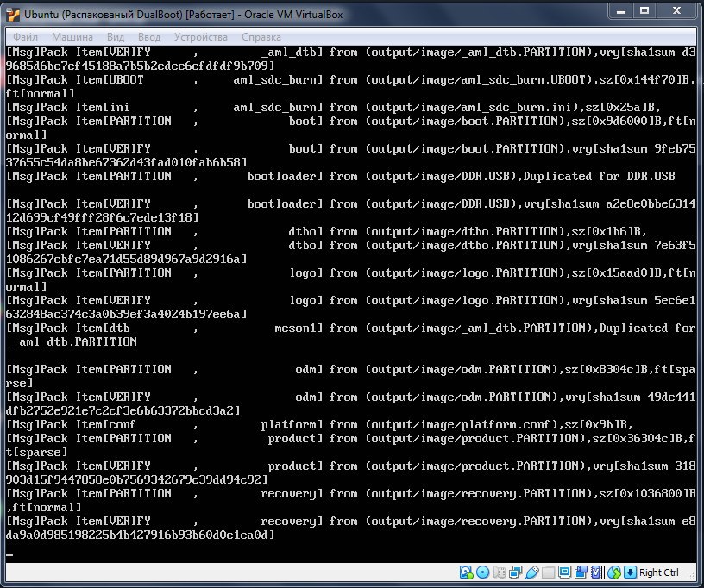The width and height of the screenshot is (704, 588).
Task: Click Item[conf in the platform line
Action: point(106,425)
